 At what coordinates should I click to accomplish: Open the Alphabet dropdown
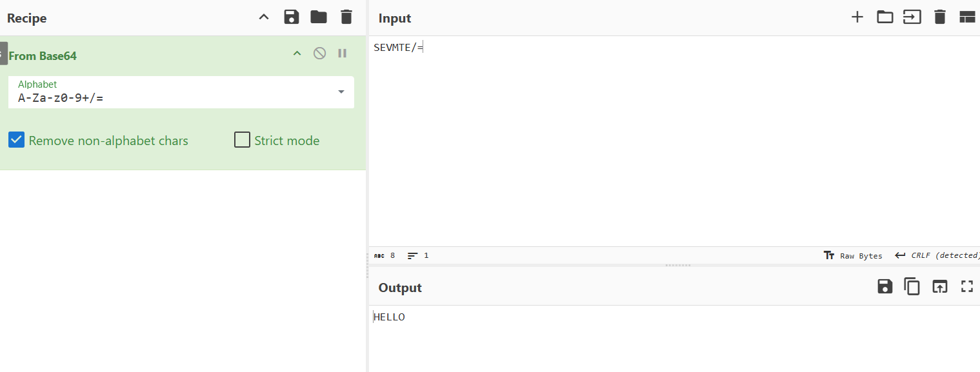click(x=341, y=92)
